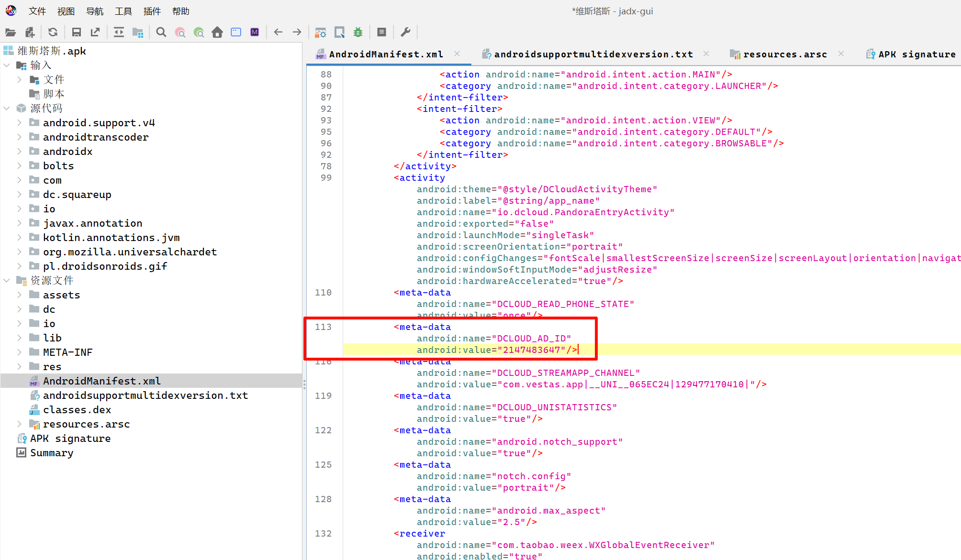Click the quark engine icon

point(339,32)
